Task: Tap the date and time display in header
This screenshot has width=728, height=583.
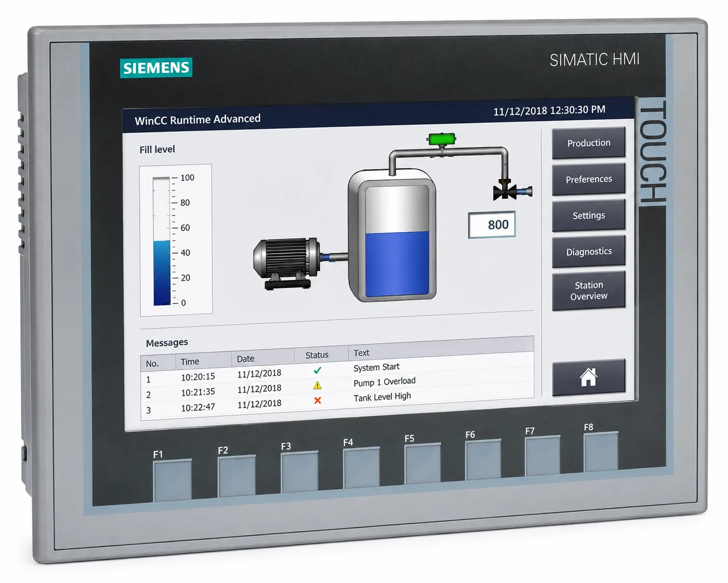Action: coord(549,110)
